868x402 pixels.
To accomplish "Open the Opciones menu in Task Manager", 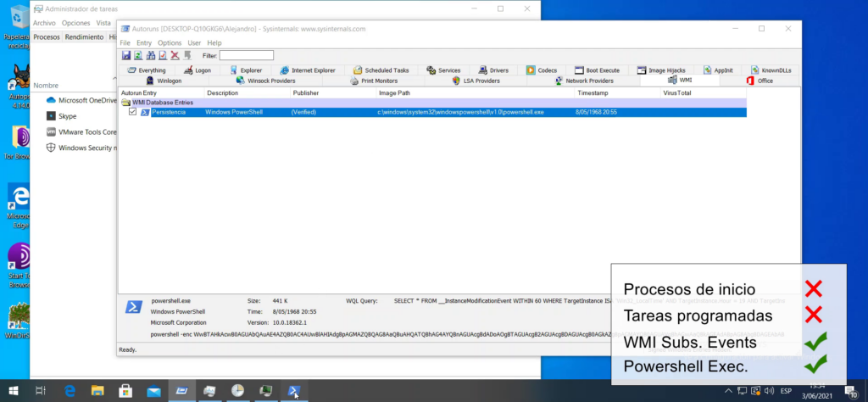I will [75, 23].
